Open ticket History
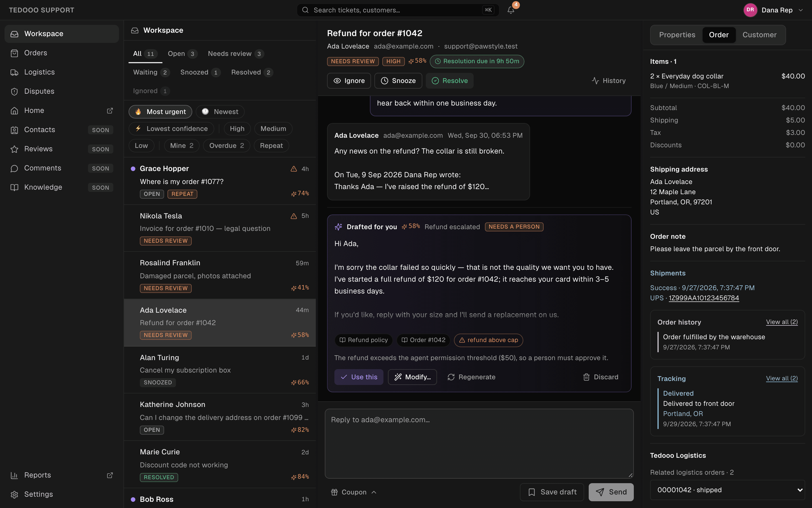The width and height of the screenshot is (812, 508). coord(609,81)
